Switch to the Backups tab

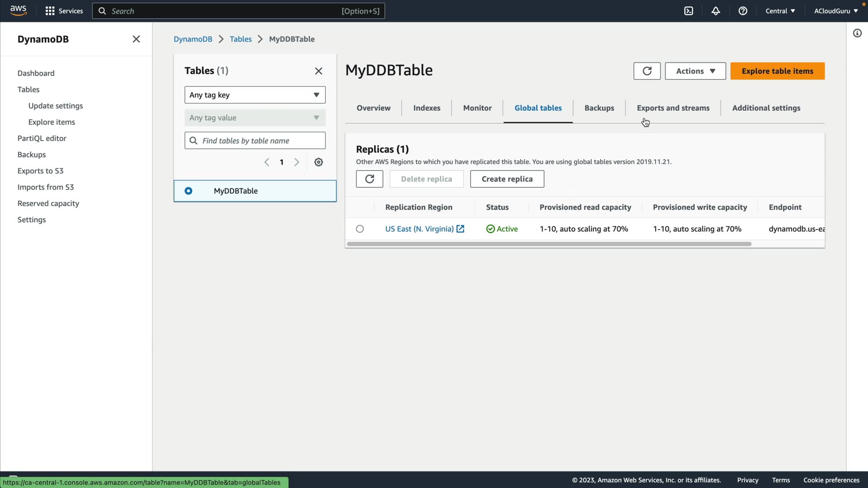599,108
